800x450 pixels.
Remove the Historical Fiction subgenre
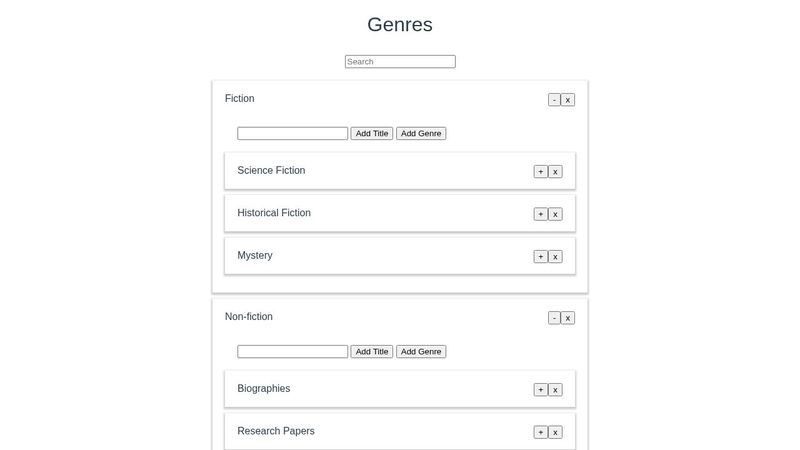(x=555, y=214)
